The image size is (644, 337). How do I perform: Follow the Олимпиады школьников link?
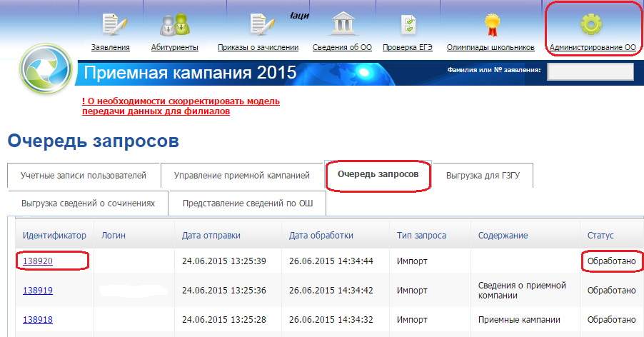tap(490, 47)
